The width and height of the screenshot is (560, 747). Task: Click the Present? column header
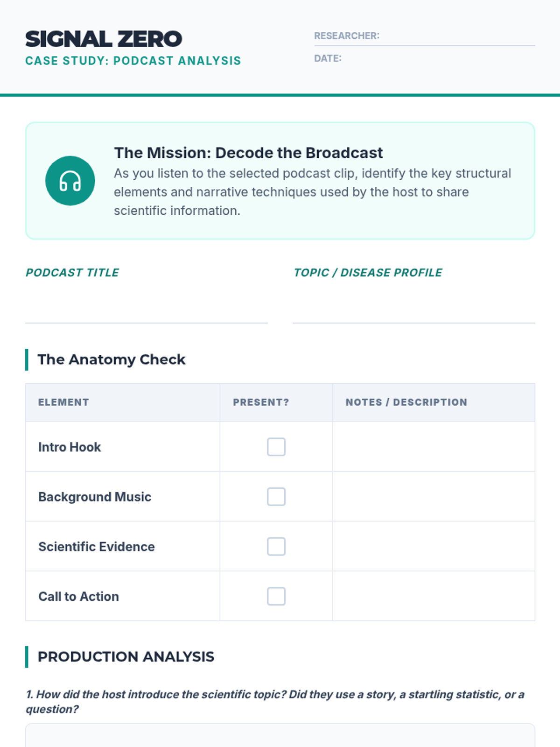pyautogui.click(x=261, y=402)
